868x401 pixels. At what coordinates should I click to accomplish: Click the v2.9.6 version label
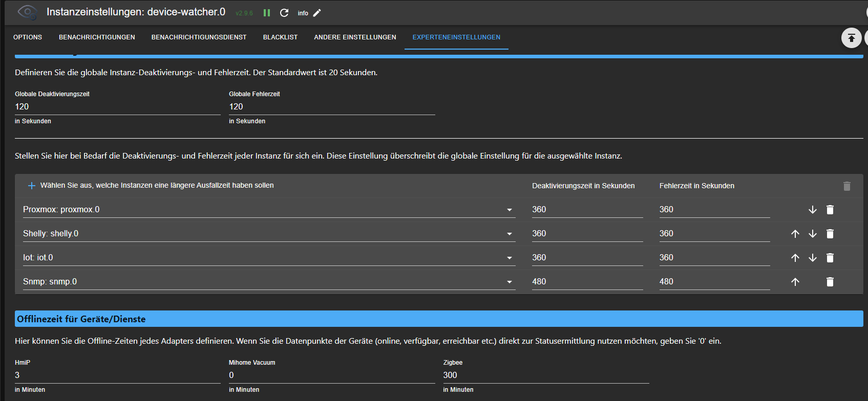tap(244, 13)
